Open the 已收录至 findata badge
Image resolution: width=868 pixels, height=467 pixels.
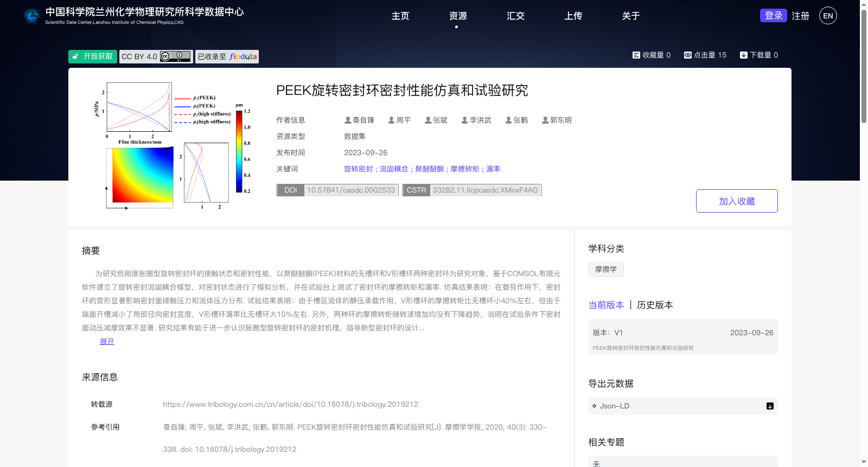click(227, 56)
